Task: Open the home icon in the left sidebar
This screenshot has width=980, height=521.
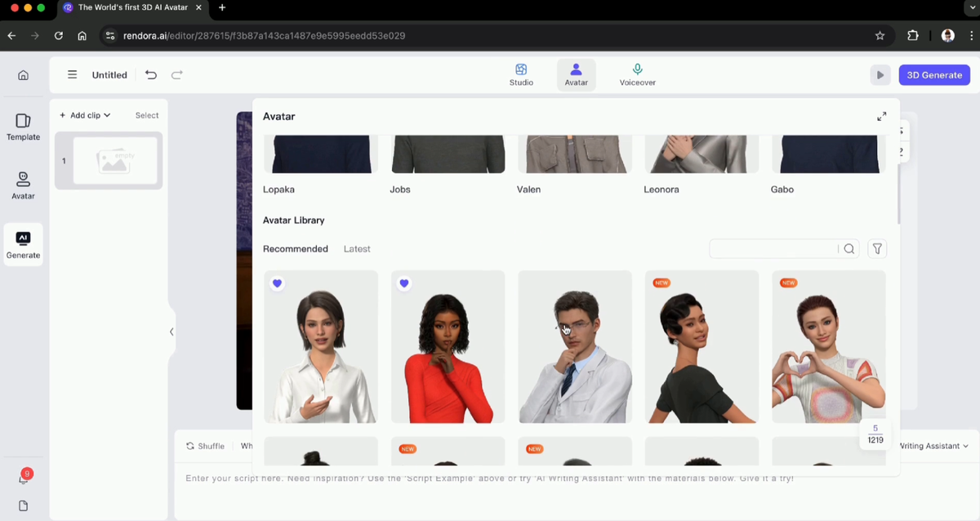Action: [23, 75]
